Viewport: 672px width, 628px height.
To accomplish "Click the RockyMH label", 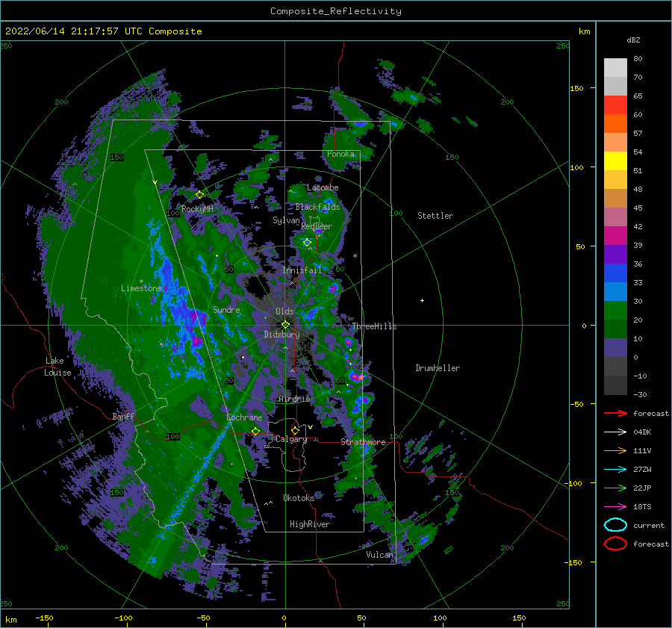I will (x=197, y=209).
